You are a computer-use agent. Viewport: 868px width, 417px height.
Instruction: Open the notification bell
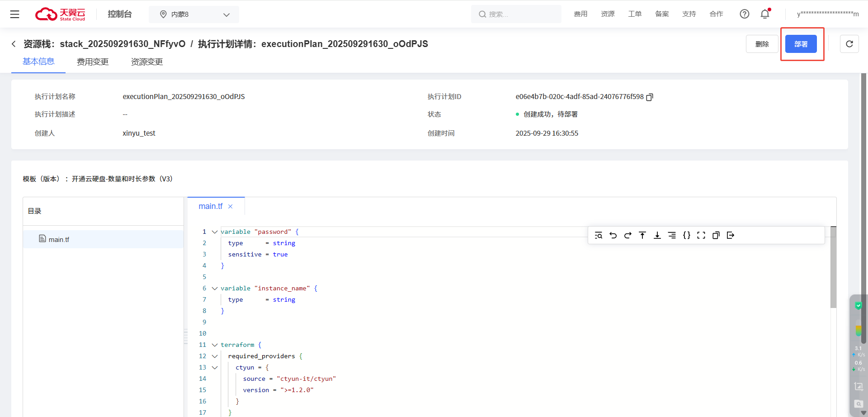coord(765,14)
